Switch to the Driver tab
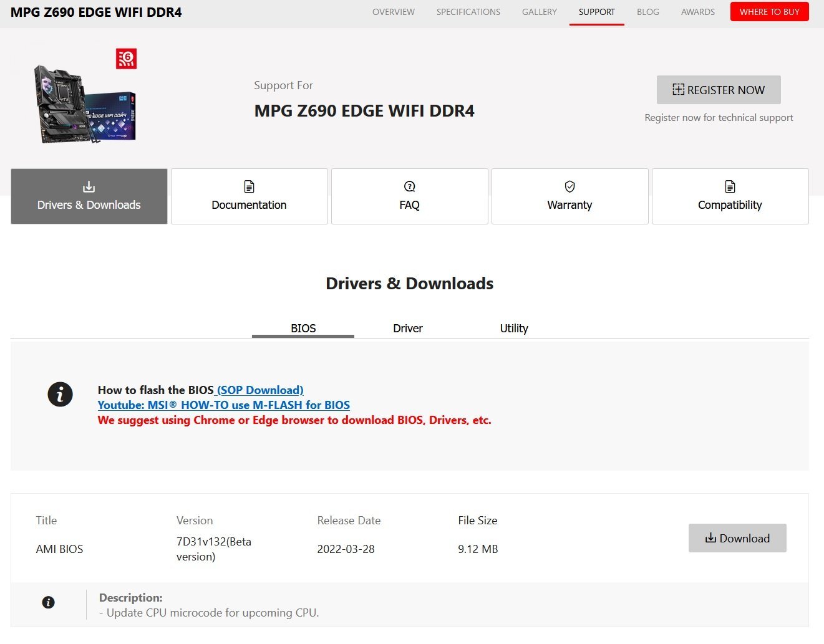This screenshot has height=644, width=824. click(x=408, y=328)
